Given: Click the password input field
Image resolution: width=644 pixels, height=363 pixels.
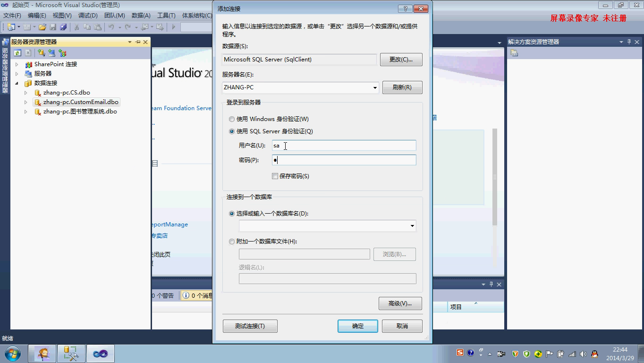Looking at the screenshot, I should pyautogui.click(x=344, y=160).
